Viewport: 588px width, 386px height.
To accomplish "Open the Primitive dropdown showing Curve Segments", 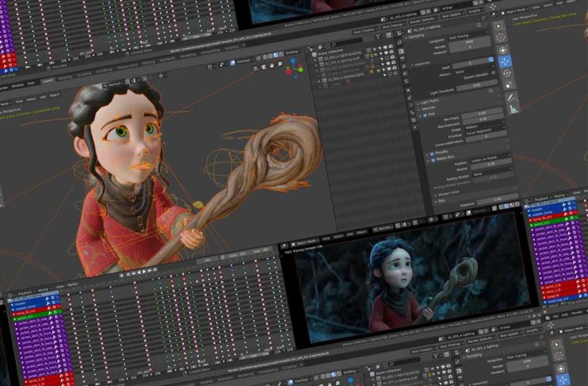I will coord(486,133).
